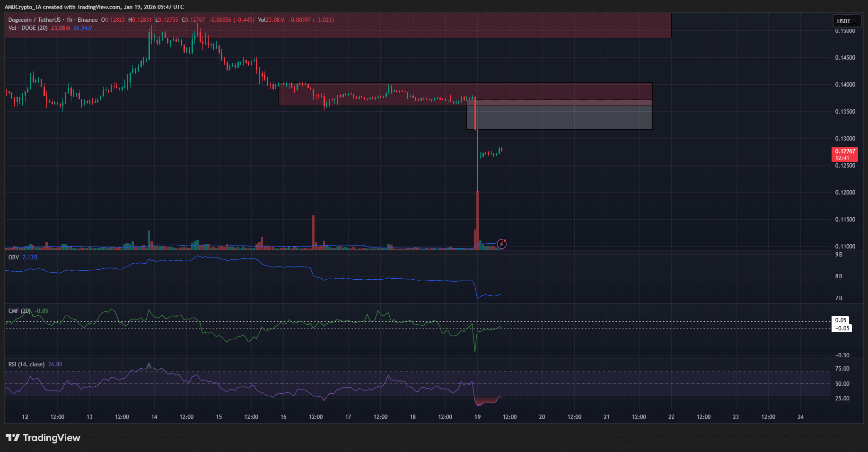Click the purple lightning bolt event icon
Image resolution: width=868 pixels, height=452 pixels.
tap(502, 244)
